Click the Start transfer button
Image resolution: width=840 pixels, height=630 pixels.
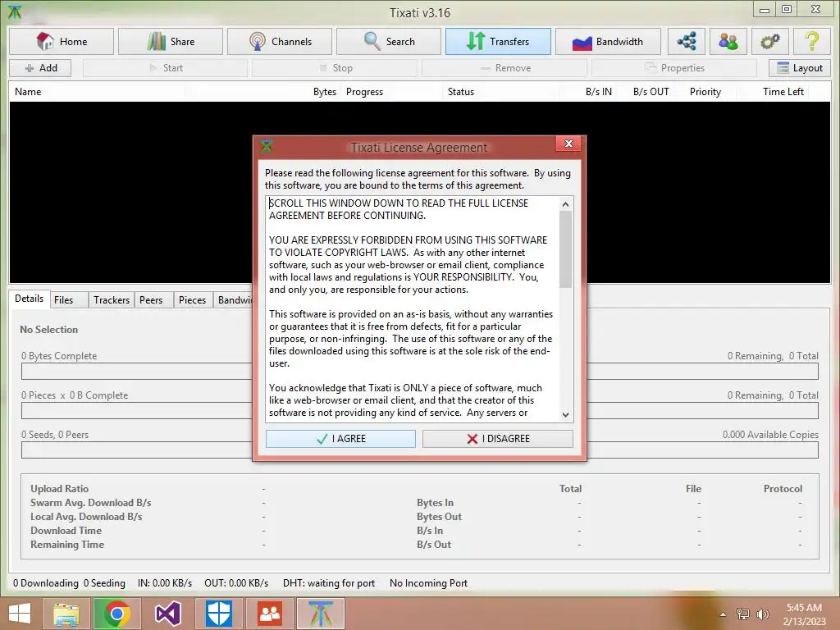(x=166, y=68)
